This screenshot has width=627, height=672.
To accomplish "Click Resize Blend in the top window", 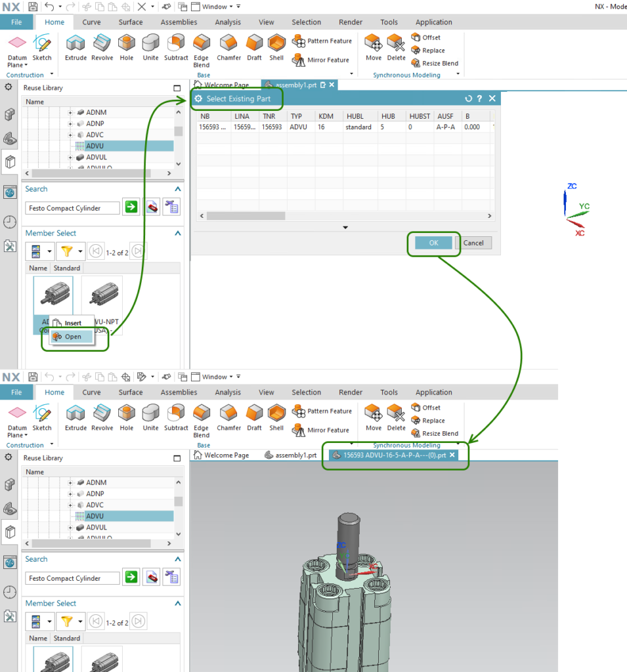I will pos(435,63).
